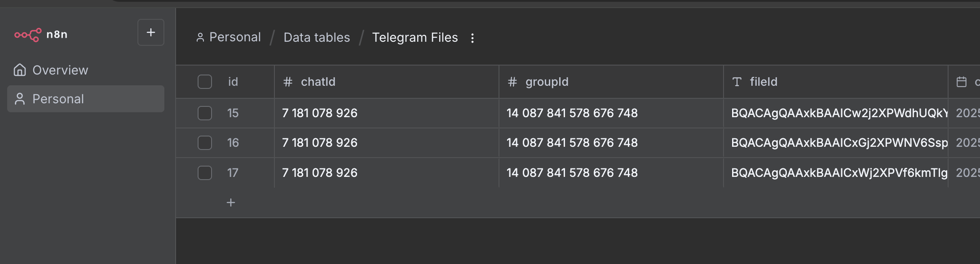This screenshot has height=264, width=980.
Task: Check the box for row 17
Action: pos(205,173)
